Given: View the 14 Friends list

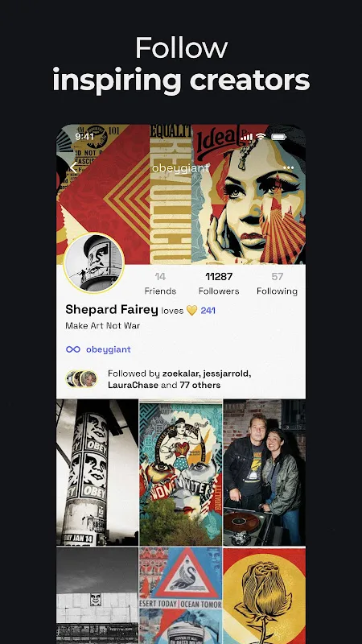Looking at the screenshot, I should (x=160, y=283).
